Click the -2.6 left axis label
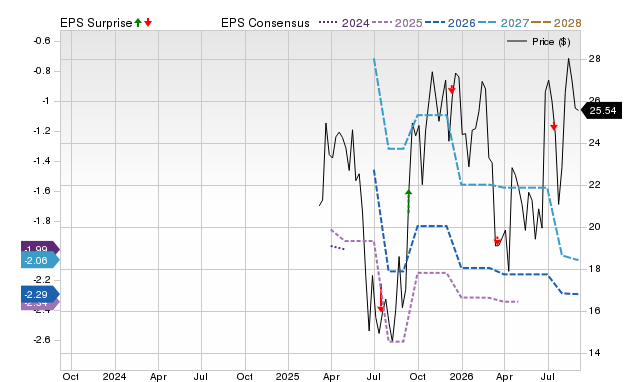Screen dimensions: 640x382 (x=42, y=340)
